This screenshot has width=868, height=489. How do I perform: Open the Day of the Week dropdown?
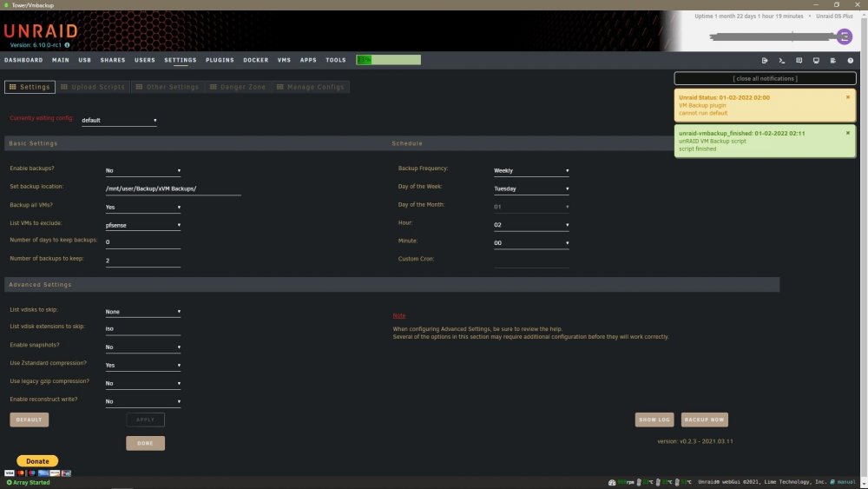tap(531, 188)
